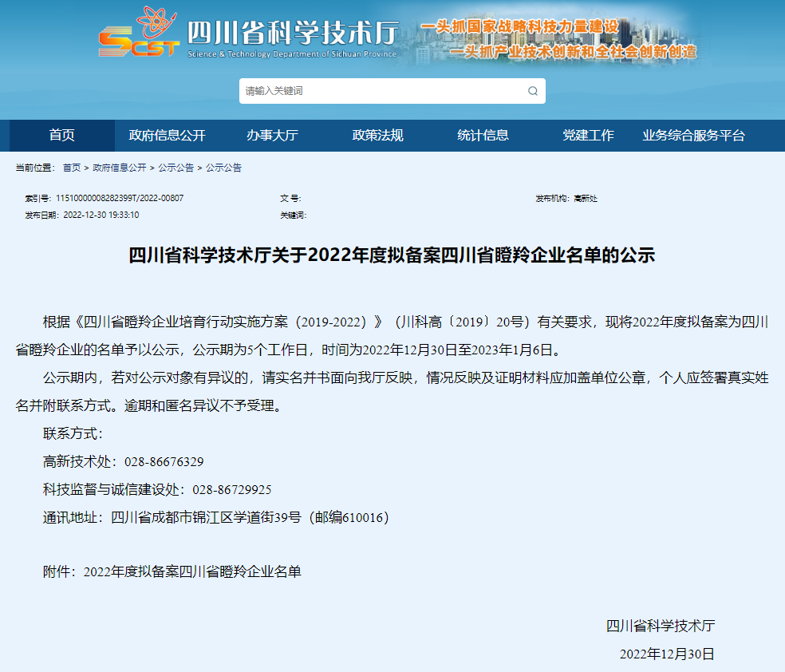Open the 政府信息公开 navigation bar menu
This screenshot has height=672, width=785.
tap(168, 136)
